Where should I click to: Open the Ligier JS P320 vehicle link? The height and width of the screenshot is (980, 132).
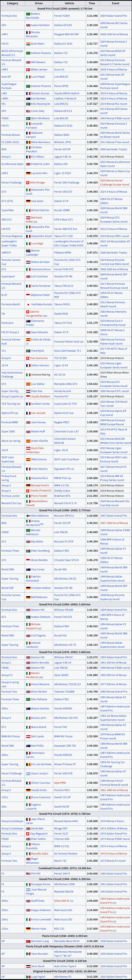point(62,173)
